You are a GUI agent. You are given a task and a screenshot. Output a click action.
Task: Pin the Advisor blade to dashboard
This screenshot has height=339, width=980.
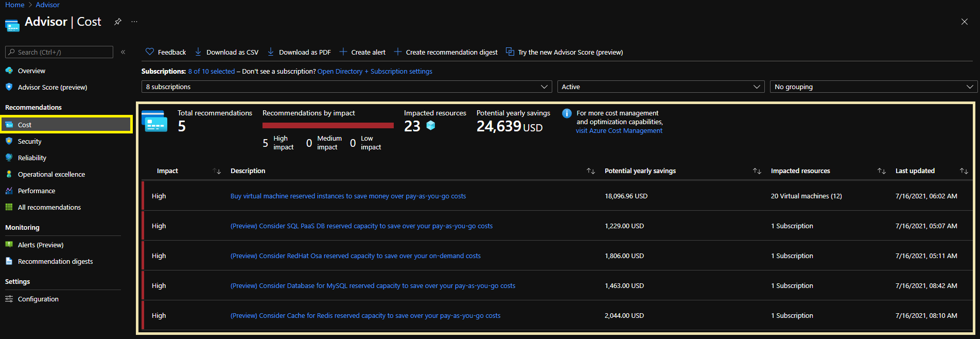[118, 22]
